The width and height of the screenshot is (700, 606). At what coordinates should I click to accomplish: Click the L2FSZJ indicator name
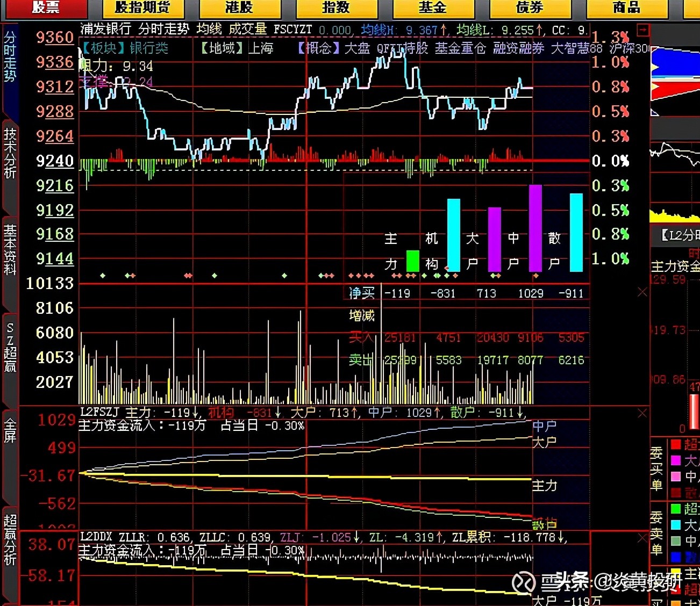(99, 412)
